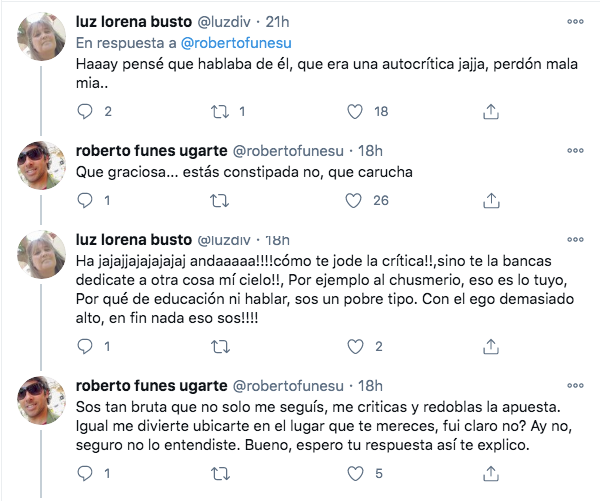Open more options on last tweet
Screen dimensions: 600x501
[575, 386]
